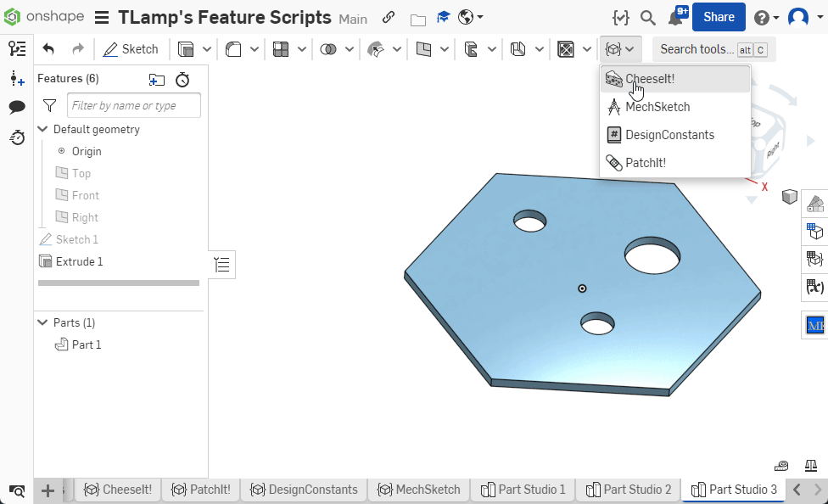Viewport: 828px width, 504px height.
Task: Click the regeneration times stopwatch icon
Action: click(x=182, y=80)
